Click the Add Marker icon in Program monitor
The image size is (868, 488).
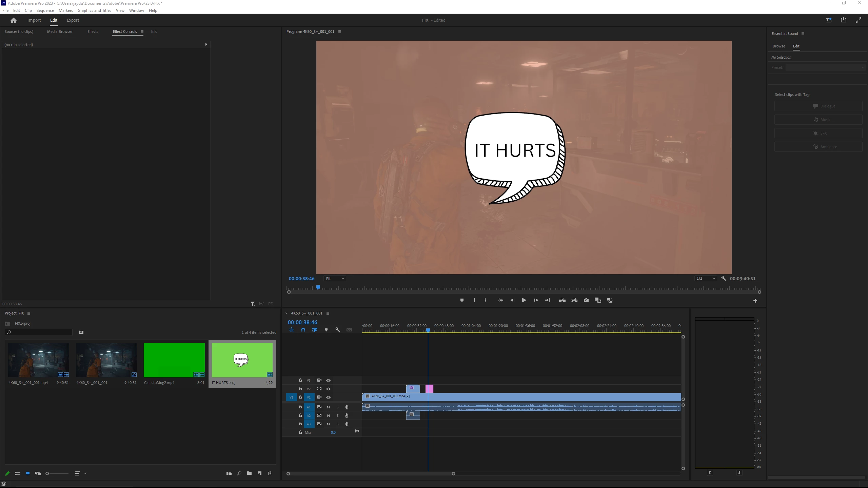tap(462, 300)
